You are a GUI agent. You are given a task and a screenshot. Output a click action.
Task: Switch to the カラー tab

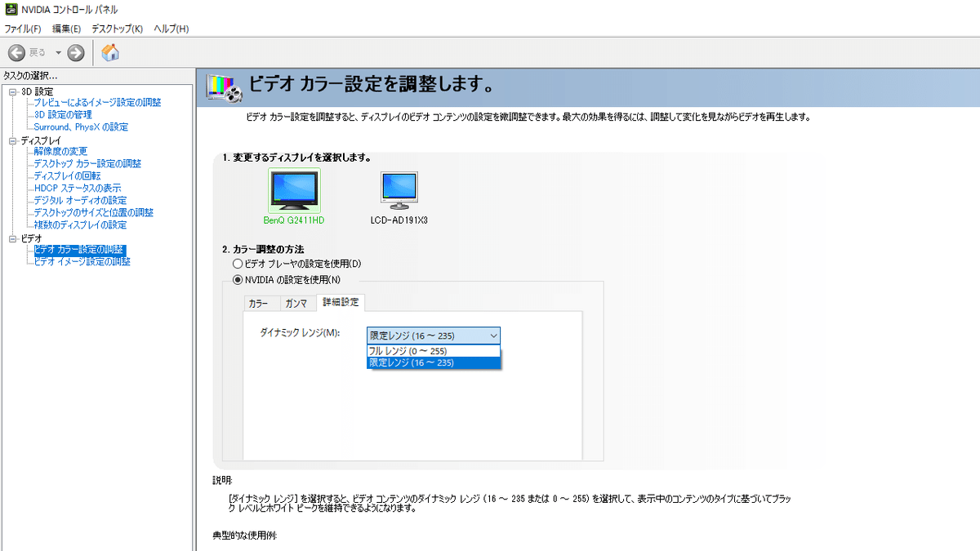click(261, 302)
